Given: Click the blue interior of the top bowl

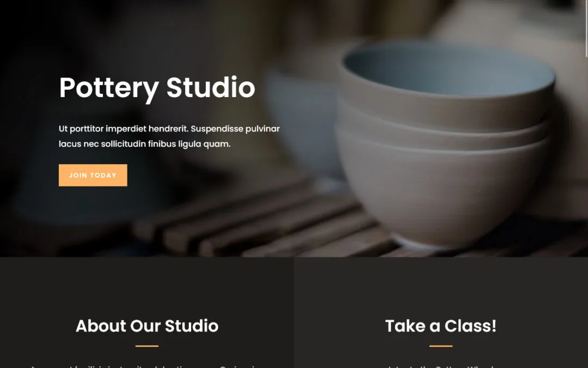Looking at the screenshot, I should (448, 69).
